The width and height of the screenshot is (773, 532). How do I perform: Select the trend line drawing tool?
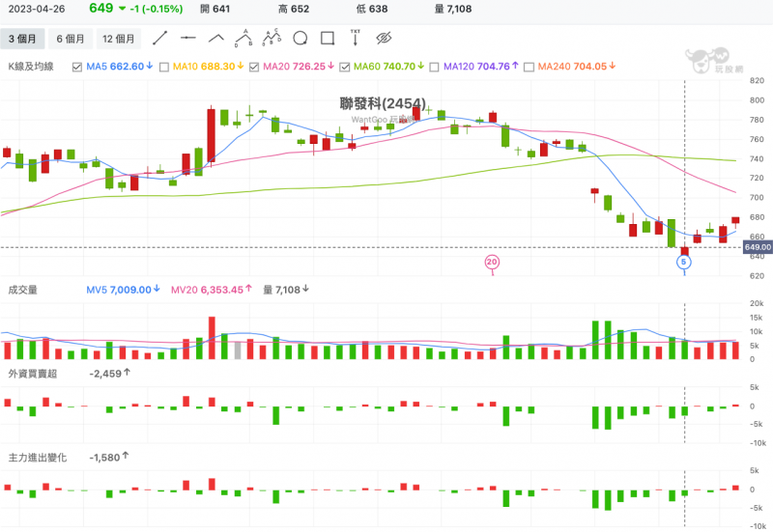click(x=160, y=39)
